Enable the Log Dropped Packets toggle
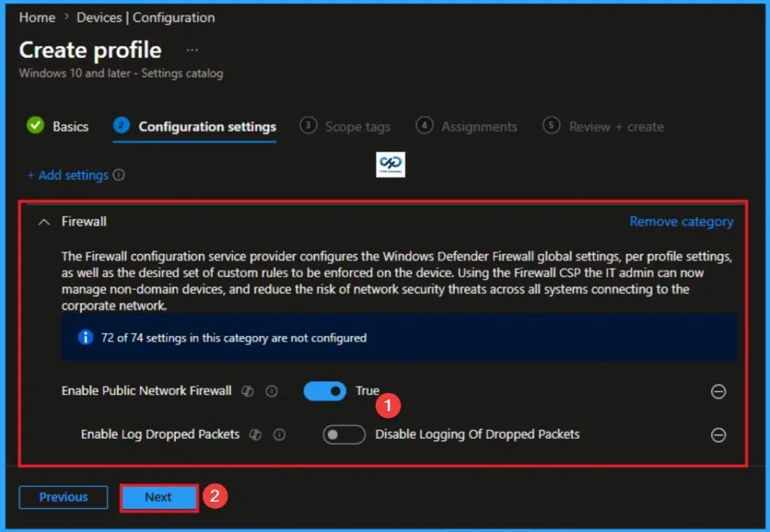Image resolution: width=770 pixels, height=532 pixels. (344, 434)
